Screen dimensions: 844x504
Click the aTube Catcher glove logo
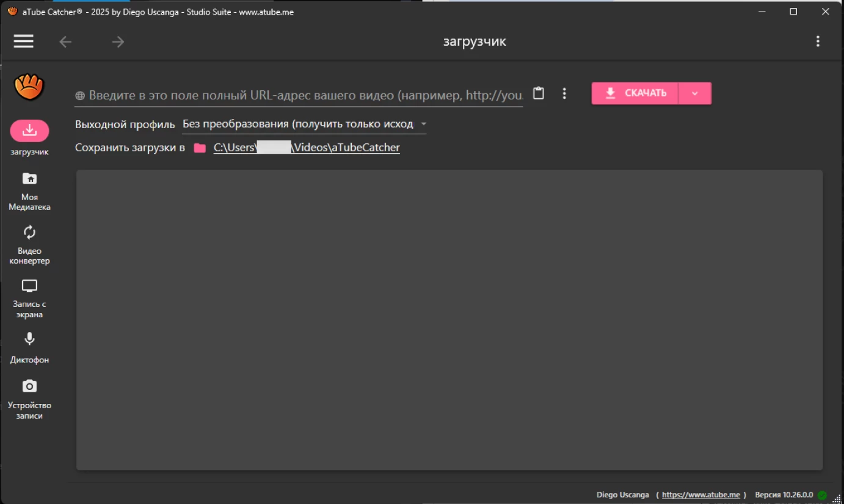pyautogui.click(x=29, y=87)
